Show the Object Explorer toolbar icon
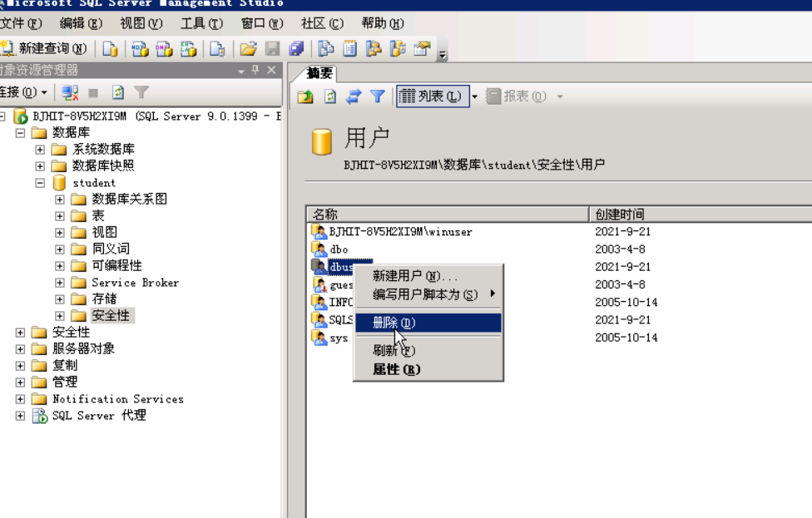 tap(374, 49)
